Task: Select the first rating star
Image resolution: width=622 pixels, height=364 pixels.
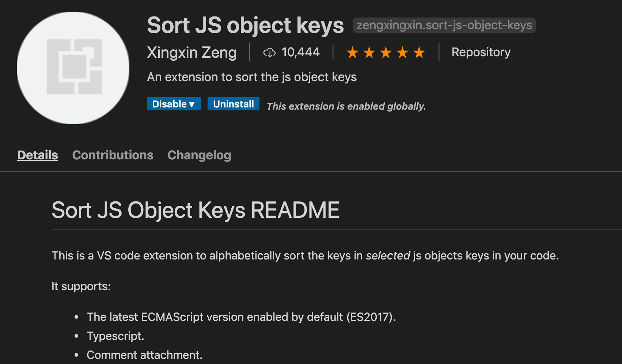Action: coord(353,52)
